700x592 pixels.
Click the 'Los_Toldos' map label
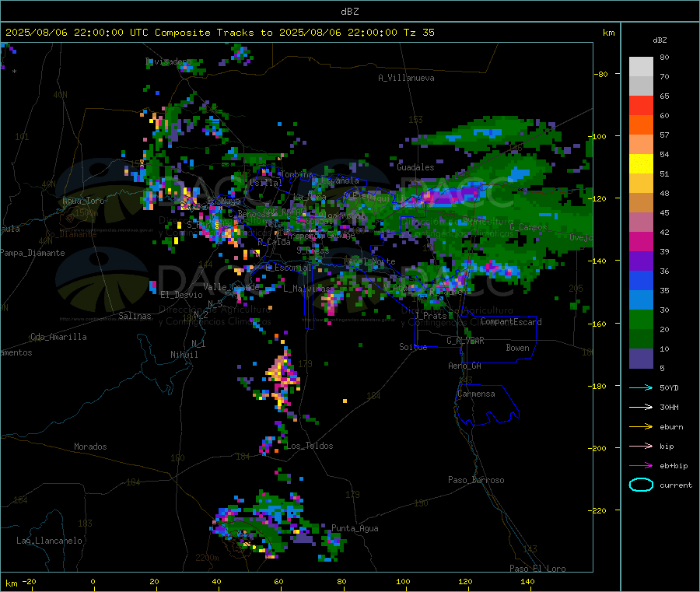click(310, 446)
